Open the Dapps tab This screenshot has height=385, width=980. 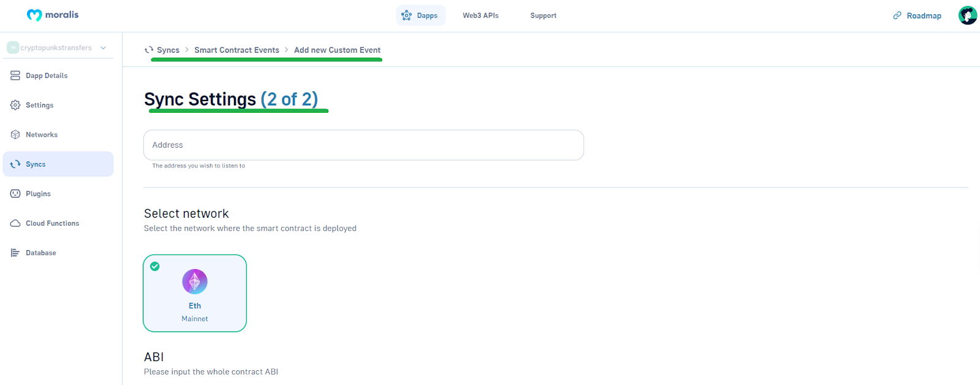(x=421, y=15)
